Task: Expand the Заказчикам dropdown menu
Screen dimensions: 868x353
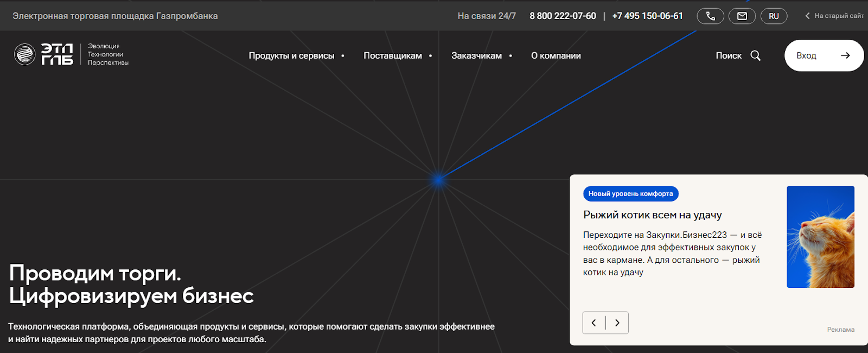Action: [476, 55]
